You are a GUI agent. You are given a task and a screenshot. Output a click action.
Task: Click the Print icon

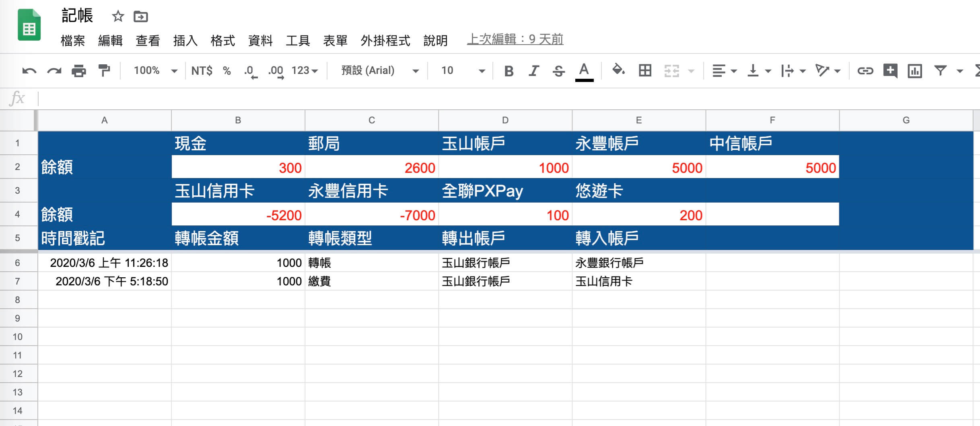click(x=79, y=71)
